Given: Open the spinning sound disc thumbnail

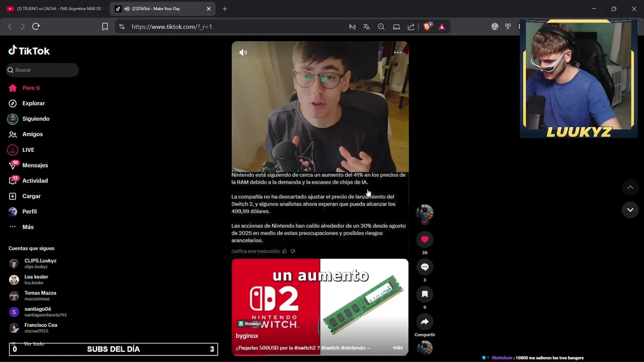Looking at the screenshot, I should pyautogui.click(x=425, y=348).
